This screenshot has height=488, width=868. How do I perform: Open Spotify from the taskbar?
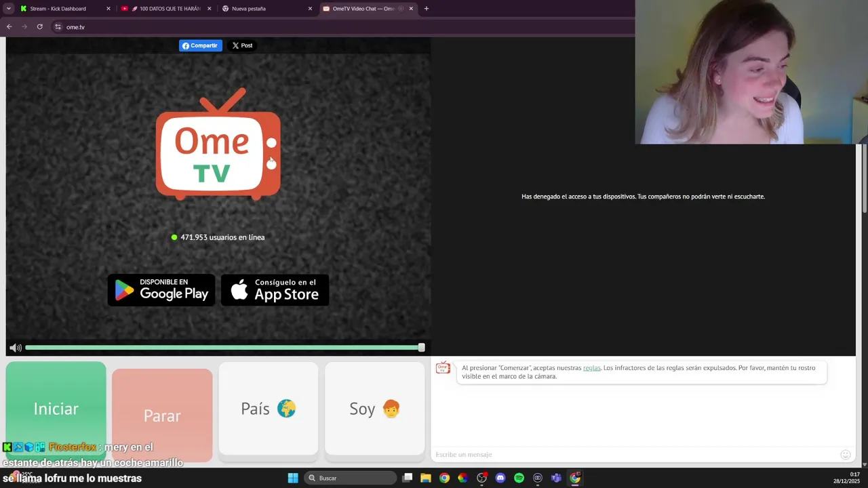click(x=519, y=478)
